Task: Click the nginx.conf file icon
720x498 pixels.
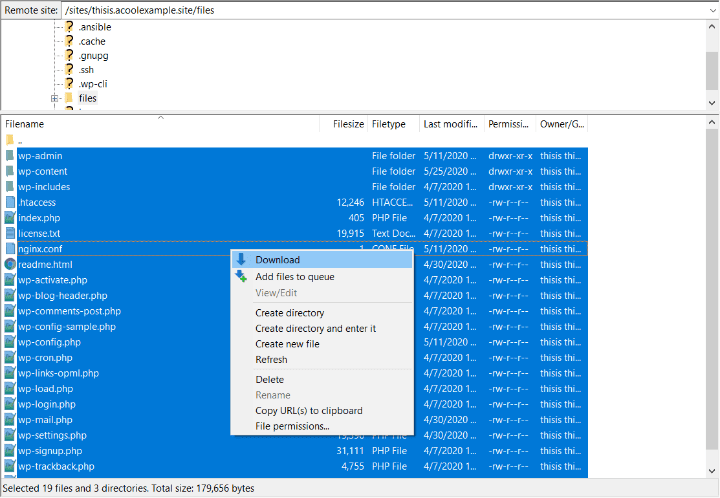Action: pos(10,249)
